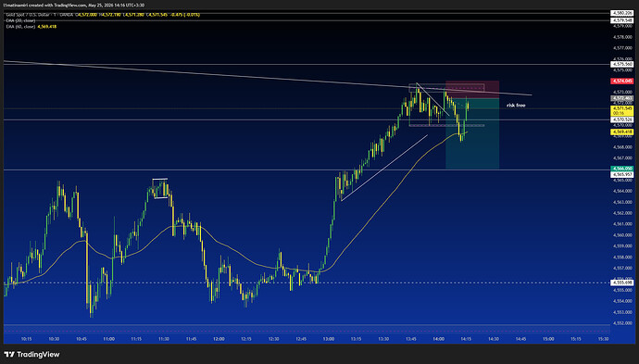The height and width of the screenshot is (364, 639).
Task: Click the yellow current price label 4,571.545
Action: coord(622,109)
